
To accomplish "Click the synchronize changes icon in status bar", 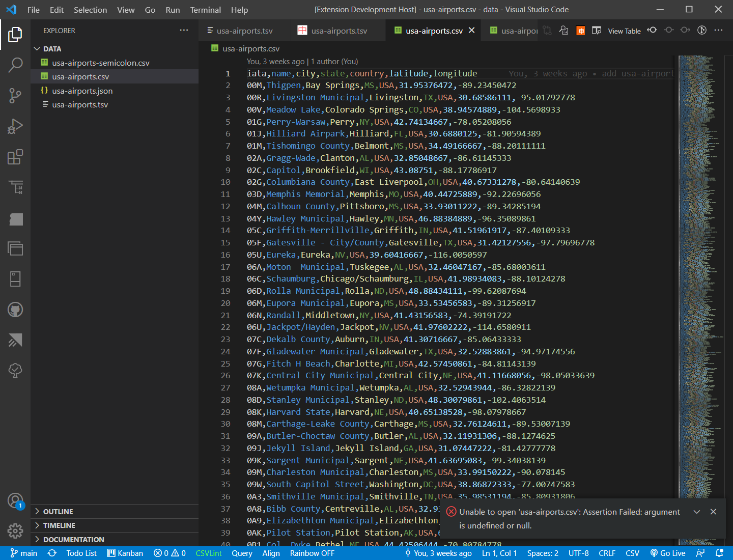I will pyautogui.click(x=52, y=553).
